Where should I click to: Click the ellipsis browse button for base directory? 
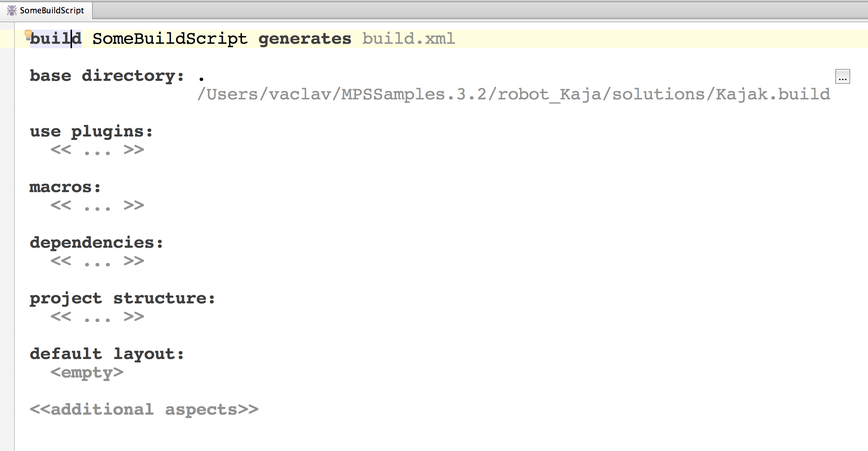tap(842, 77)
